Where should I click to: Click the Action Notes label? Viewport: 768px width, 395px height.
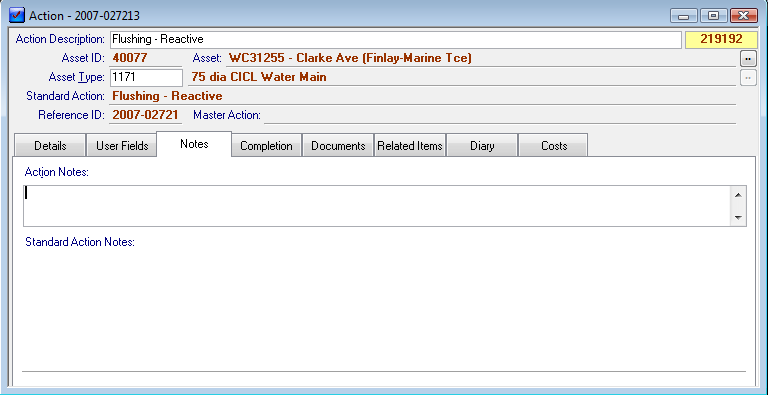(56, 172)
